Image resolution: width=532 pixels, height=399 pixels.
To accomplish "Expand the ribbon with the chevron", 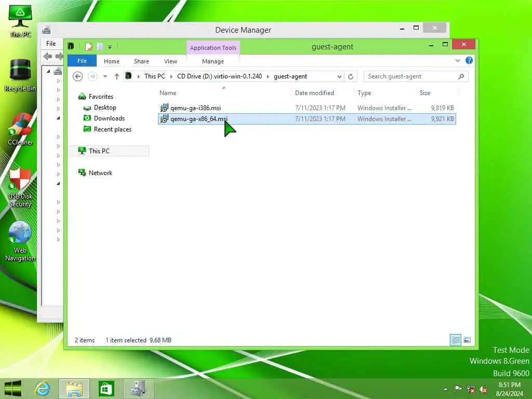I will (x=457, y=60).
